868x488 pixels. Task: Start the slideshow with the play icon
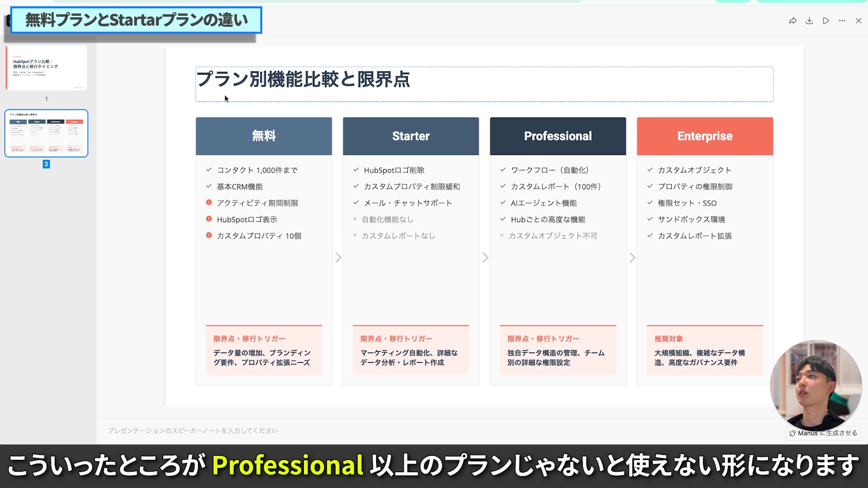point(826,20)
